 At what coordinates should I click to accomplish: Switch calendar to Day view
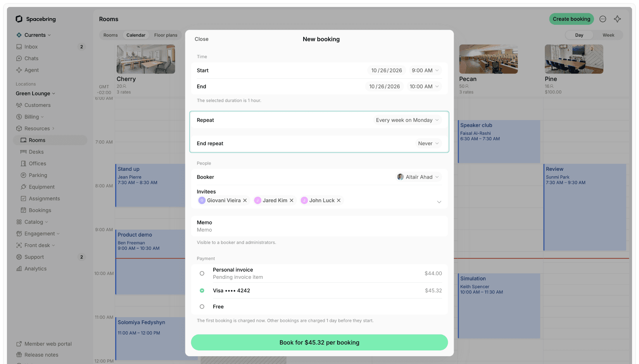coord(579,35)
